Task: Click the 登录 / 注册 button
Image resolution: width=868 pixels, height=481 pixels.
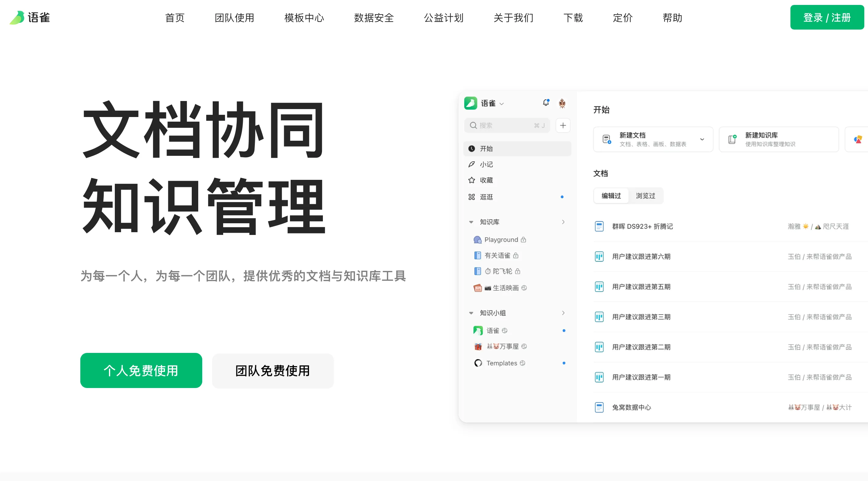Action: click(827, 18)
